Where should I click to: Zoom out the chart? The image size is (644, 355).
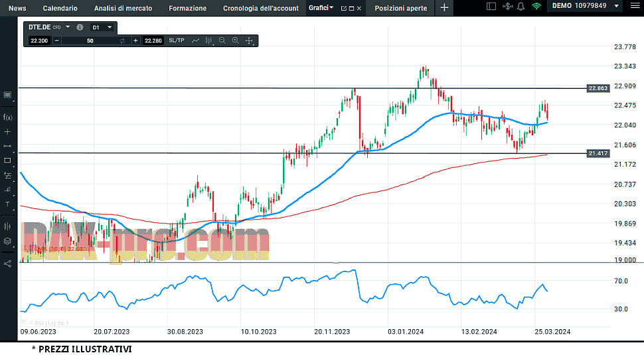click(222, 40)
